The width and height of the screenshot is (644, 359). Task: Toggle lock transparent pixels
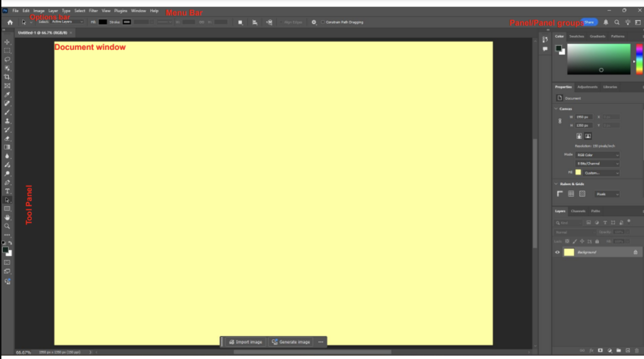(567, 241)
